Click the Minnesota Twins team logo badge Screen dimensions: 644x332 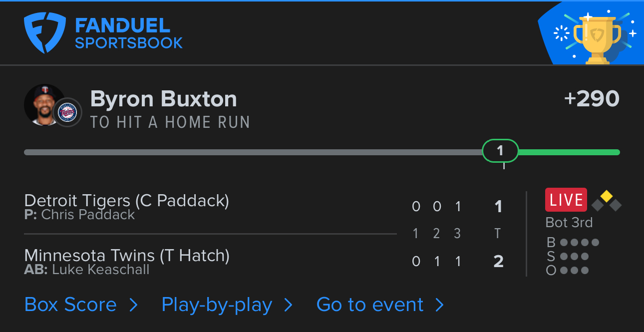[67, 112]
